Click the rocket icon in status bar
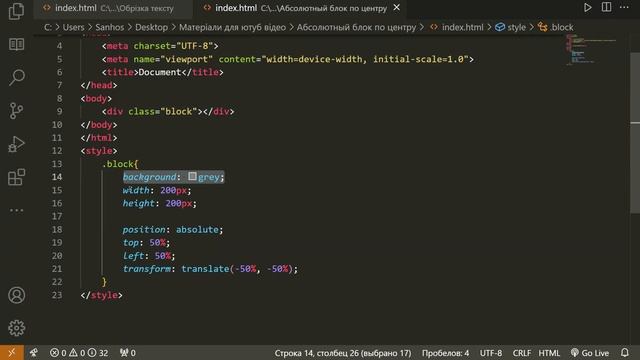Screen dimensions: 640x360 click(34, 353)
